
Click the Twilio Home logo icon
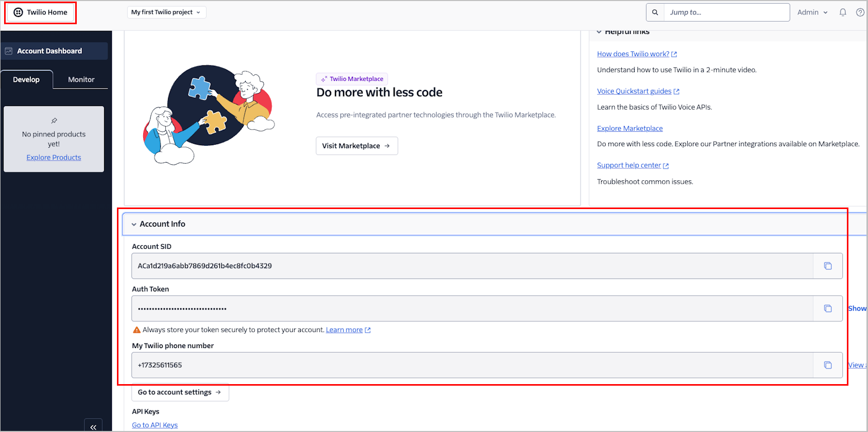[x=18, y=12]
